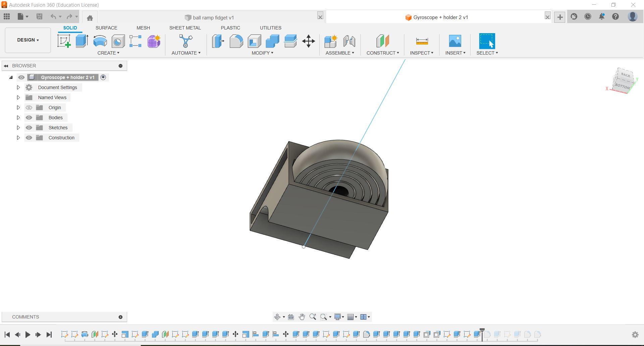Screen dimensions: 644x346
Task: Jump to timeline beginning
Action: click(7, 335)
